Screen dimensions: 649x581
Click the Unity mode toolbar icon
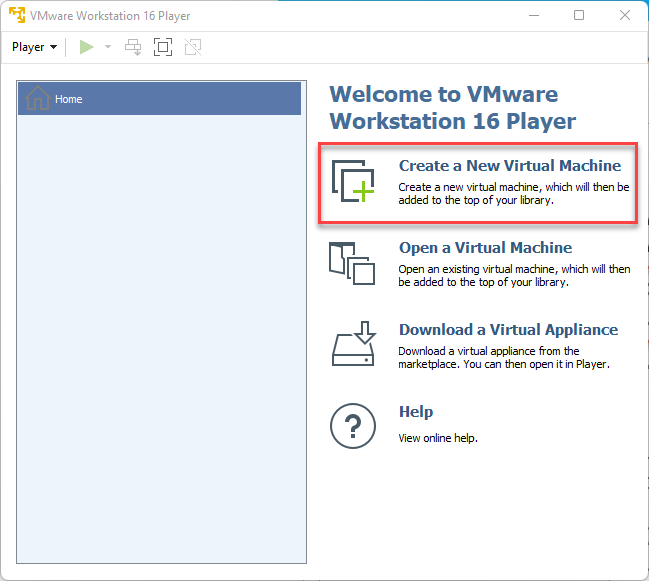(x=193, y=47)
